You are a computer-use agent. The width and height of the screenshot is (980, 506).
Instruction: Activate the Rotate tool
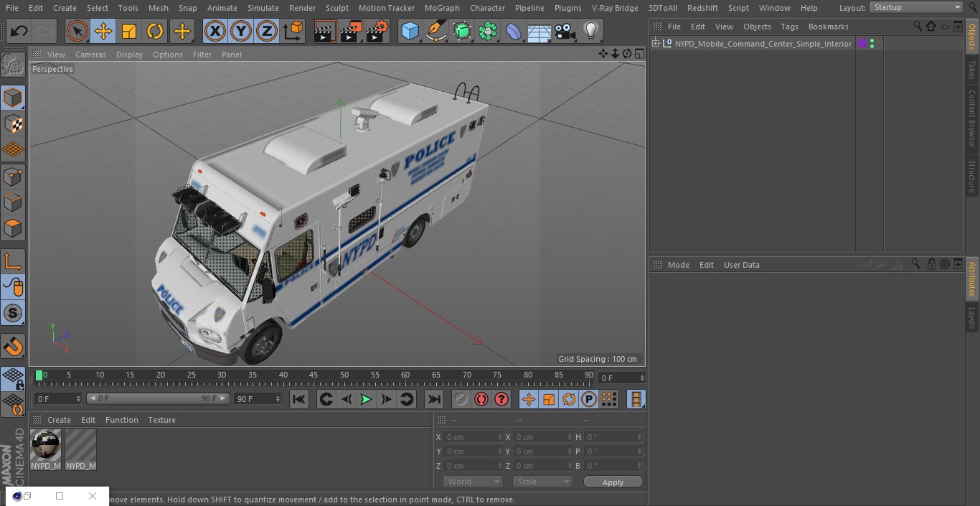(x=155, y=31)
